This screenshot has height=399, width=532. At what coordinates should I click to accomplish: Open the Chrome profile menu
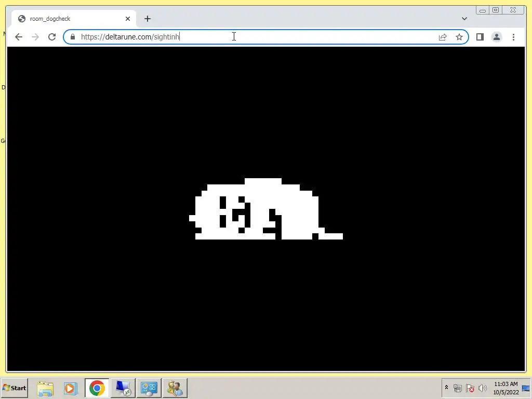[496, 37]
